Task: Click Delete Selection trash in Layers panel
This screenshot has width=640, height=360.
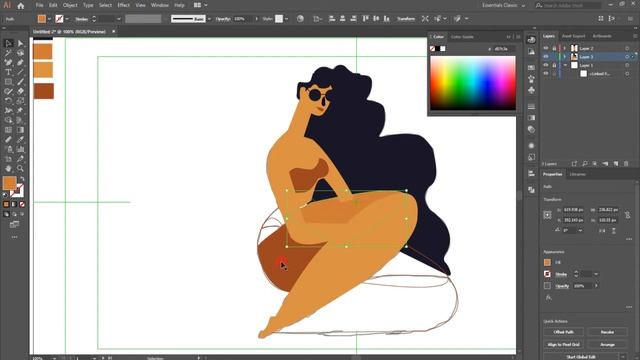Action: tap(626, 164)
